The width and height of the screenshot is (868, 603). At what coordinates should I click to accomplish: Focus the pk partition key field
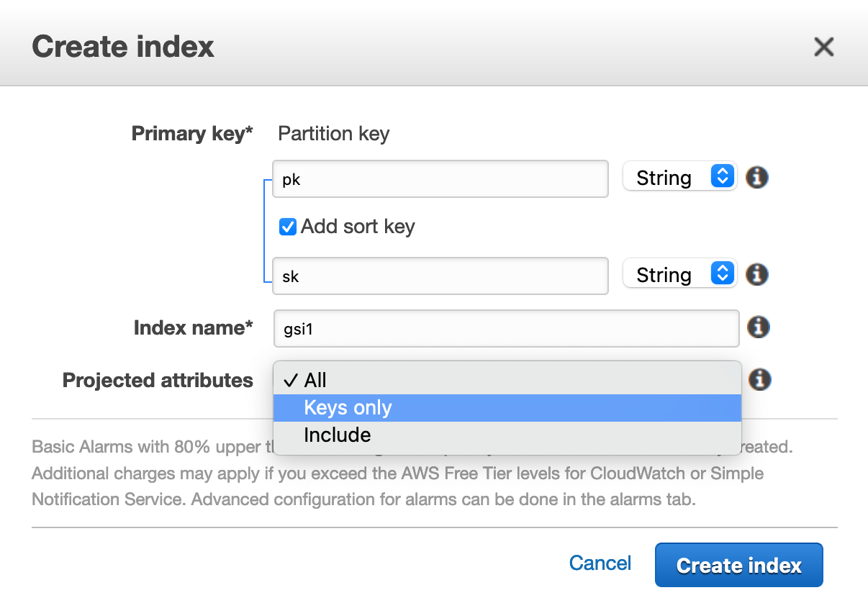click(440, 178)
